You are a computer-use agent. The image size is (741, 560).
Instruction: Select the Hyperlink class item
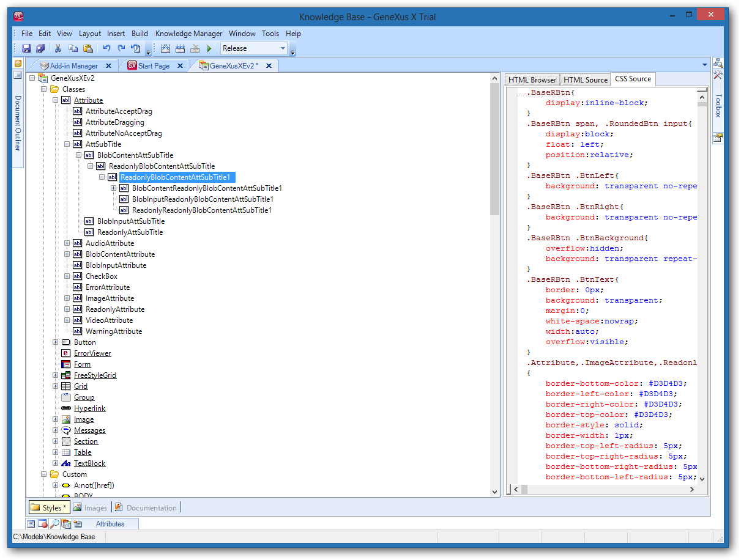[x=90, y=408]
